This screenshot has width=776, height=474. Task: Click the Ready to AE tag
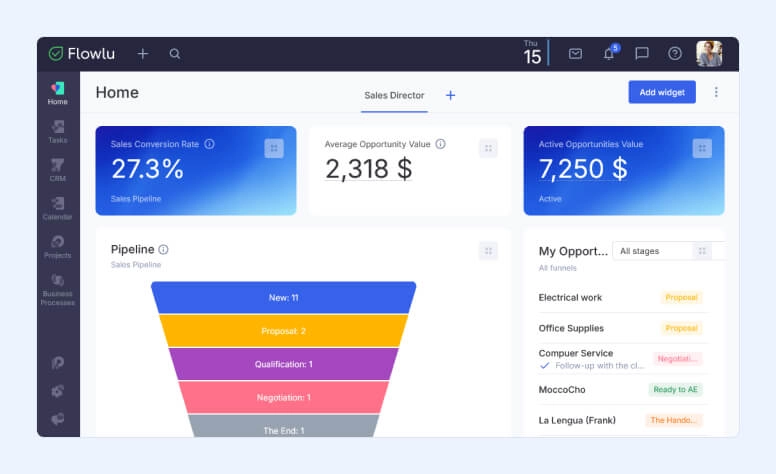[676, 389]
